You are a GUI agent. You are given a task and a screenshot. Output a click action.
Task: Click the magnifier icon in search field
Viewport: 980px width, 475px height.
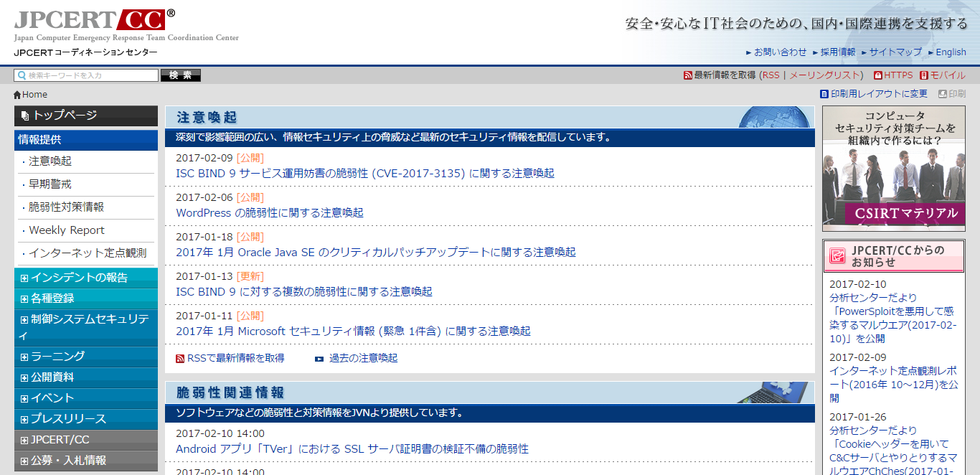pos(22,75)
